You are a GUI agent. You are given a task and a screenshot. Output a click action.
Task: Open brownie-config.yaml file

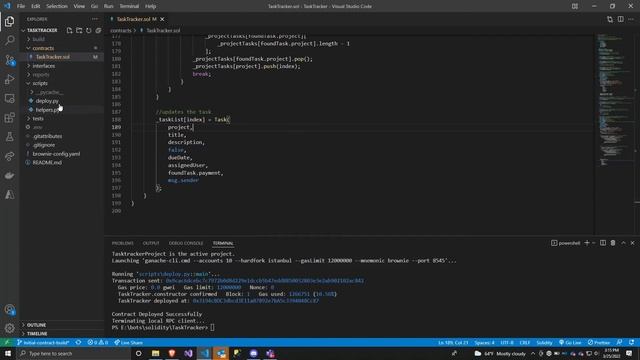click(x=56, y=154)
